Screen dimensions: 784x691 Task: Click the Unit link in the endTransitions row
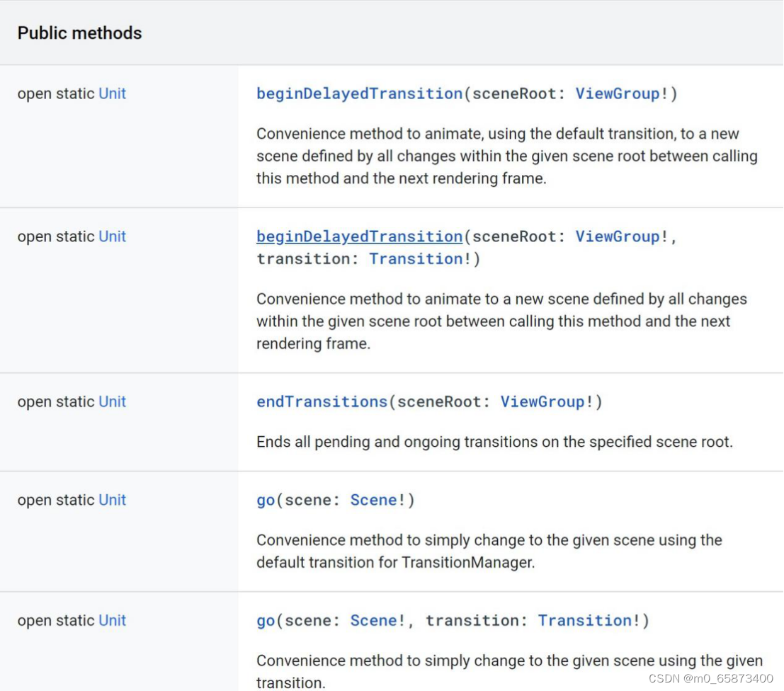[112, 401]
